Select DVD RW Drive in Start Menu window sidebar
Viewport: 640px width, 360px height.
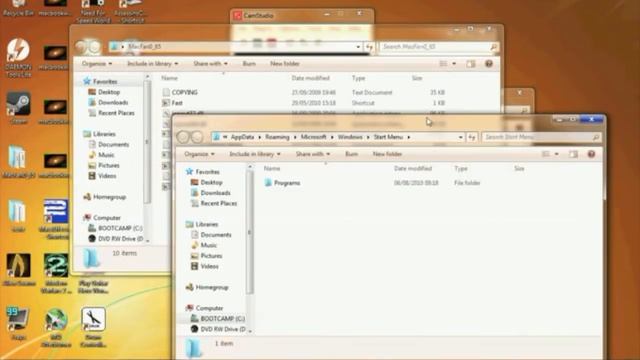(218, 329)
